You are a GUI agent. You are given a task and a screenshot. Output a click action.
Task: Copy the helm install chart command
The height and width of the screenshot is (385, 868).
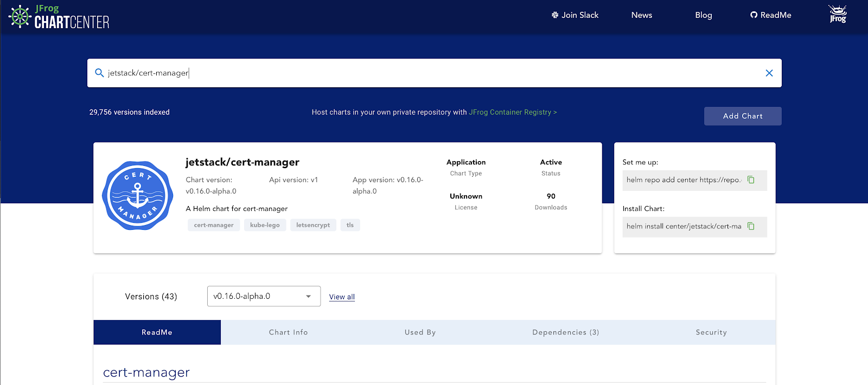[751, 226]
